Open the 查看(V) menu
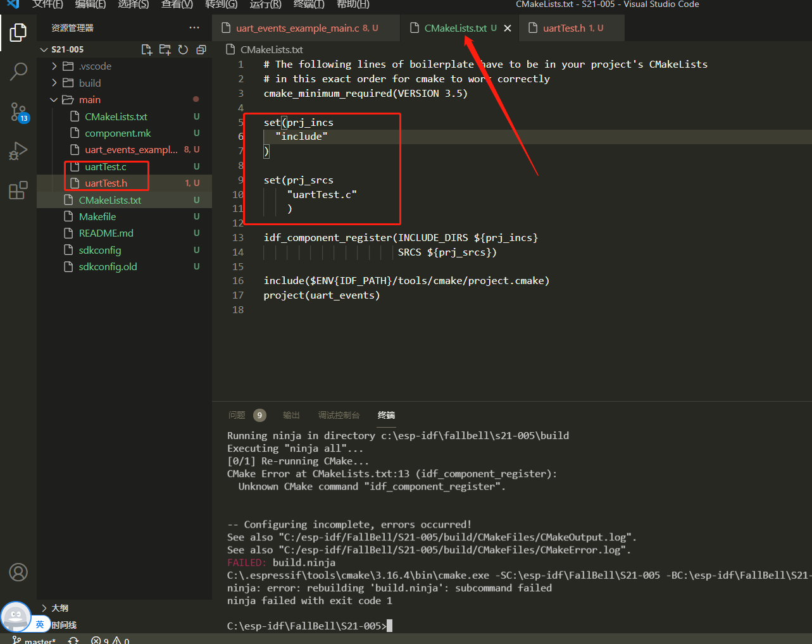The width and height of the screenshot is (812, 644). (x=177, y=4)
